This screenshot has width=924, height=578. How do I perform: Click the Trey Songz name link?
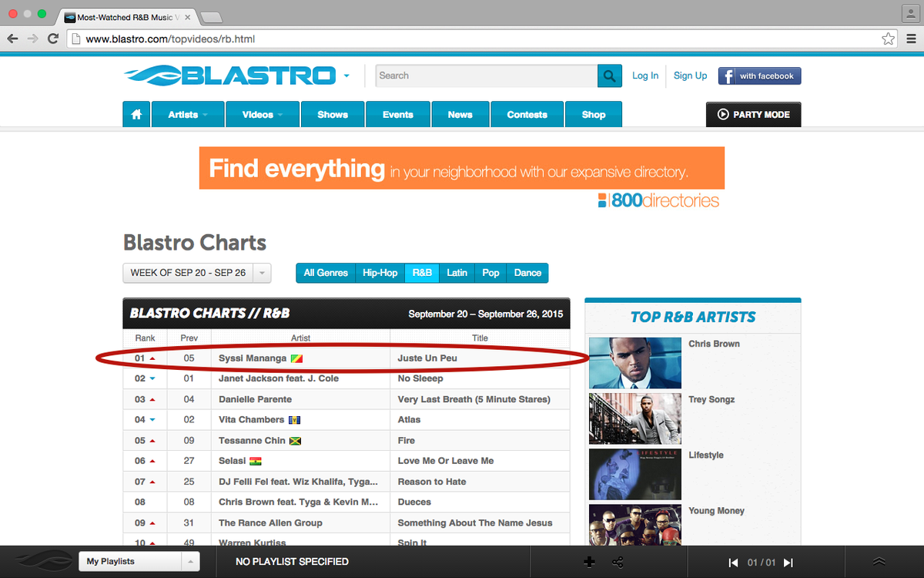tap(711, 399)
